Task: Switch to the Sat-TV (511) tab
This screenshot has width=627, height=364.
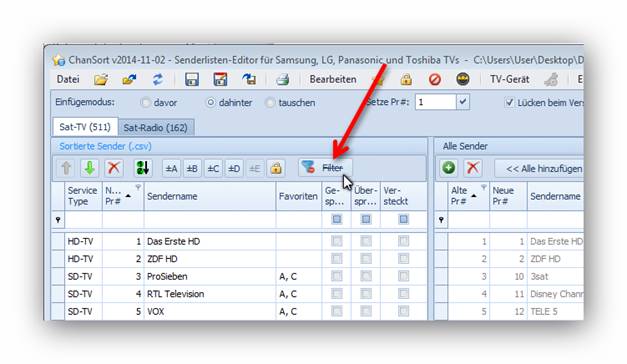Action: tap(85, 127)
